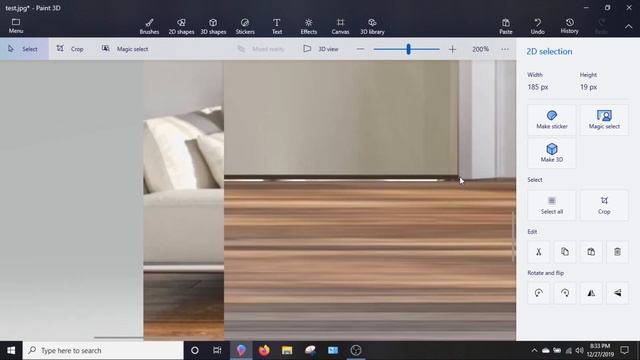Rotate selection right
640x360 pixels.
click(565, 293)
